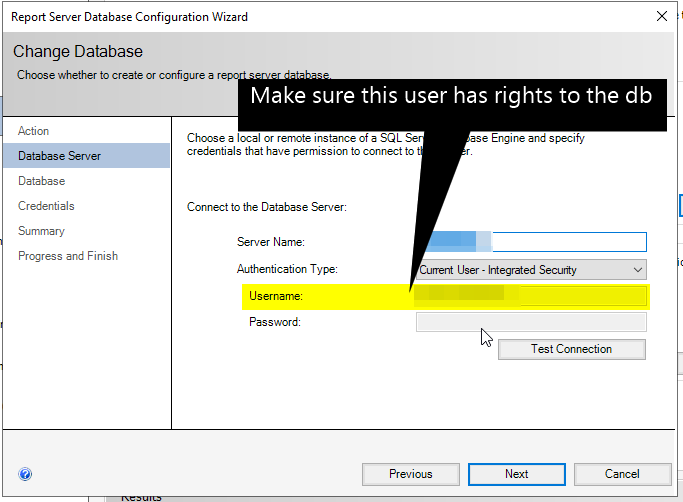Focus the Server Name input field
Screen dimensions: 683x502
coord(532,242)
